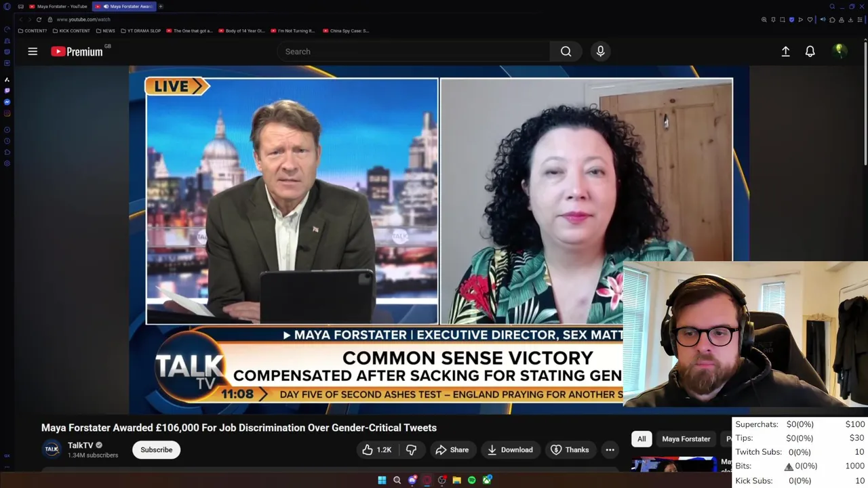Subscribe to TalkTV channel
This screenshot has height=488, width=868.
click(x=157, y=449)
